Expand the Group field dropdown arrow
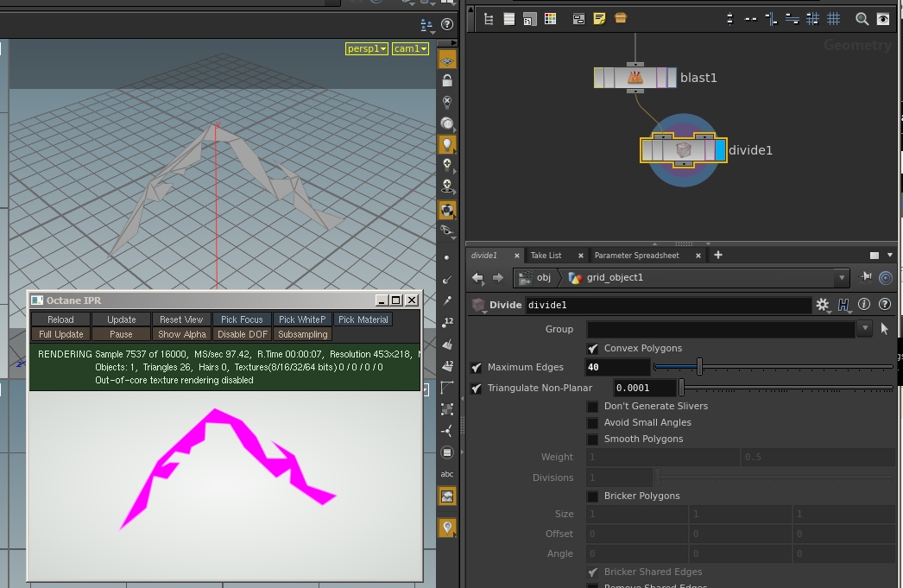This screenshot has width=903, height=588. tap(865, 329)
